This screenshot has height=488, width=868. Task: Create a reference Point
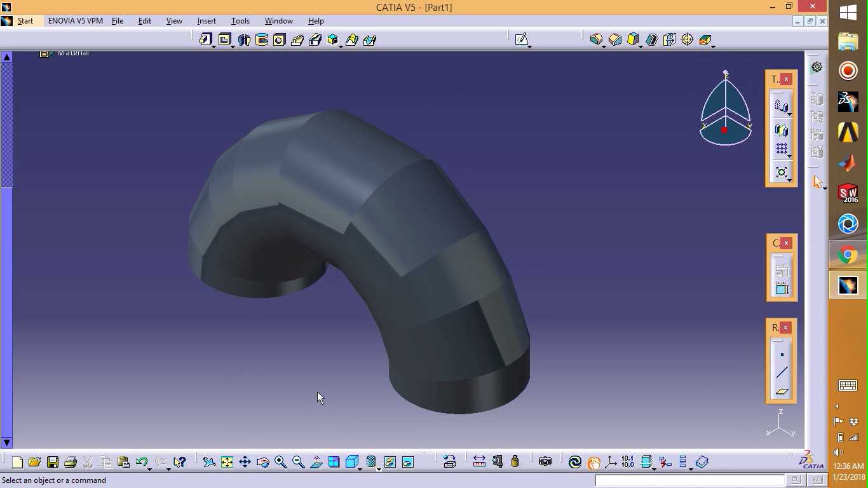(x=782, y=355)
